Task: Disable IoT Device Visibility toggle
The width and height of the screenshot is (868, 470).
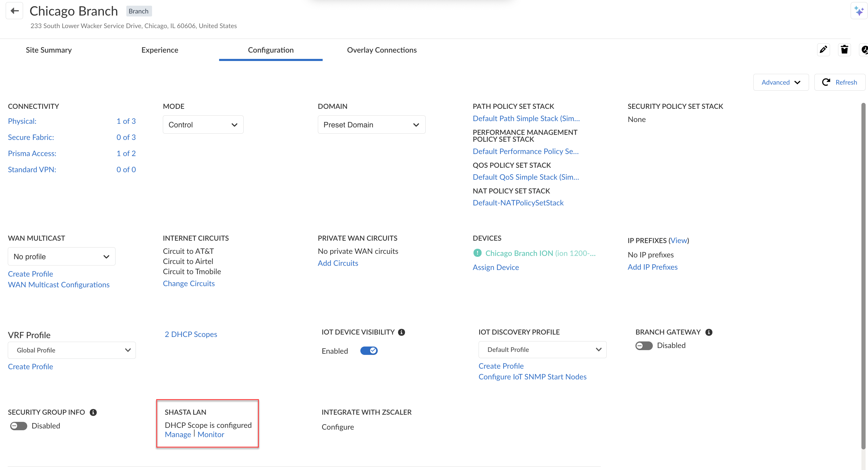Action: coord(369,351)
